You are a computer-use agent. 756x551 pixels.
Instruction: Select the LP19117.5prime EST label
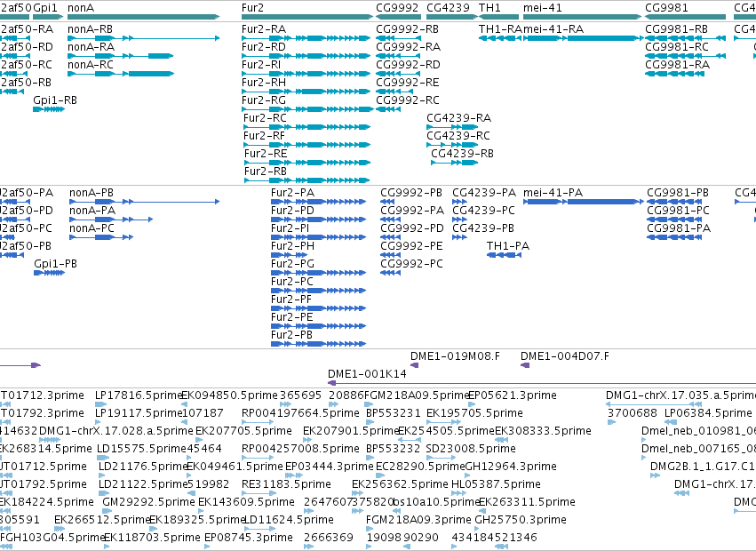pos(139,413)
